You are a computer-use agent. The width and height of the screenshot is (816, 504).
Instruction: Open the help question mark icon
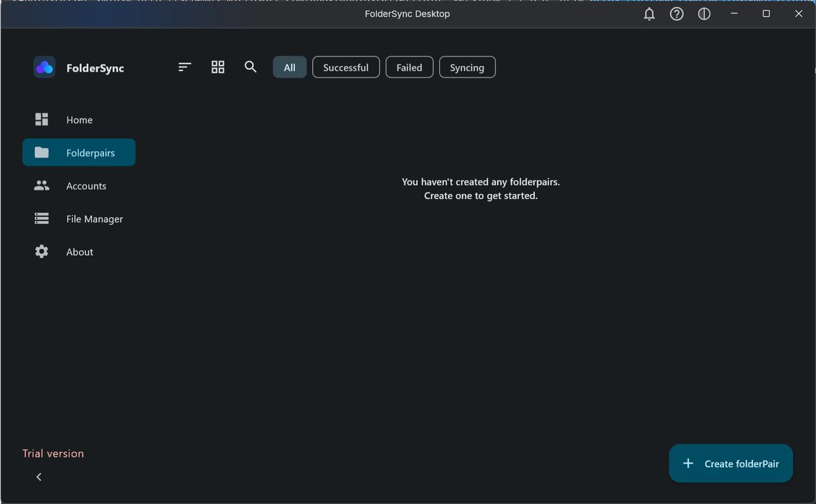pos(677,14)
